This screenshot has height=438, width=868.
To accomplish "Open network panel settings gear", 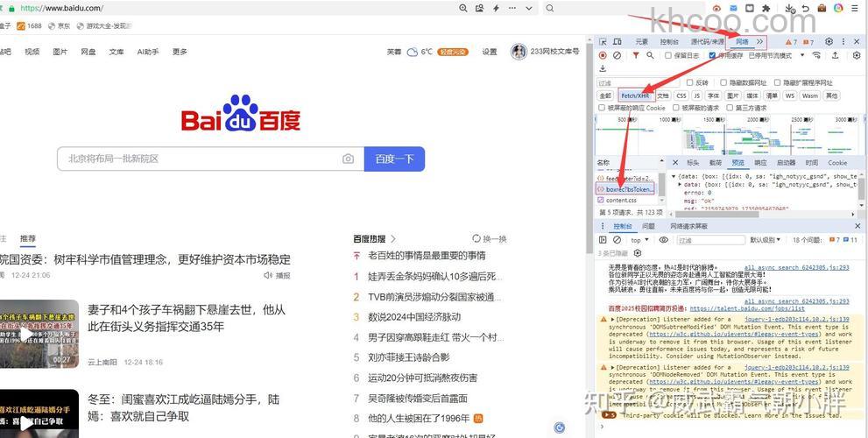I will (x=857, y=55).
